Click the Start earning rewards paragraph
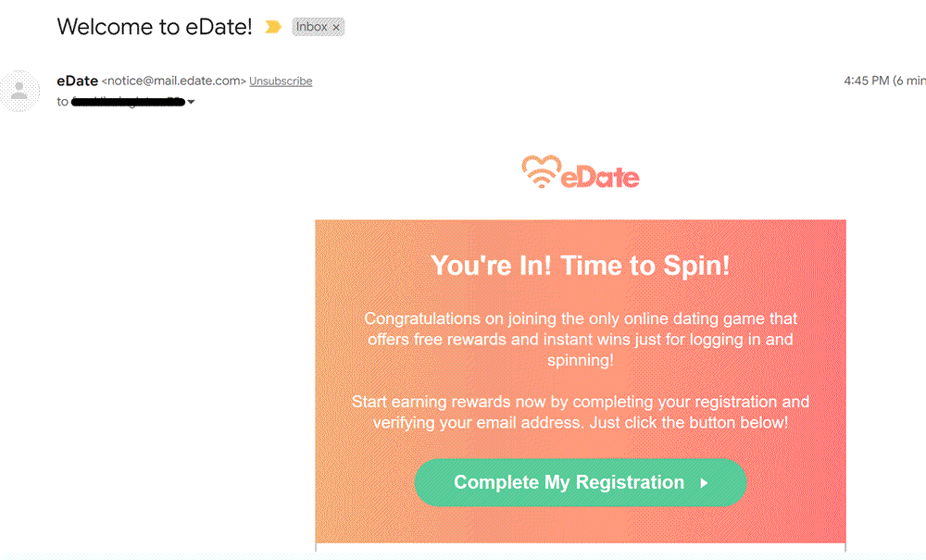The height and width of the screenshot is (560, 926). coord(581,412)
